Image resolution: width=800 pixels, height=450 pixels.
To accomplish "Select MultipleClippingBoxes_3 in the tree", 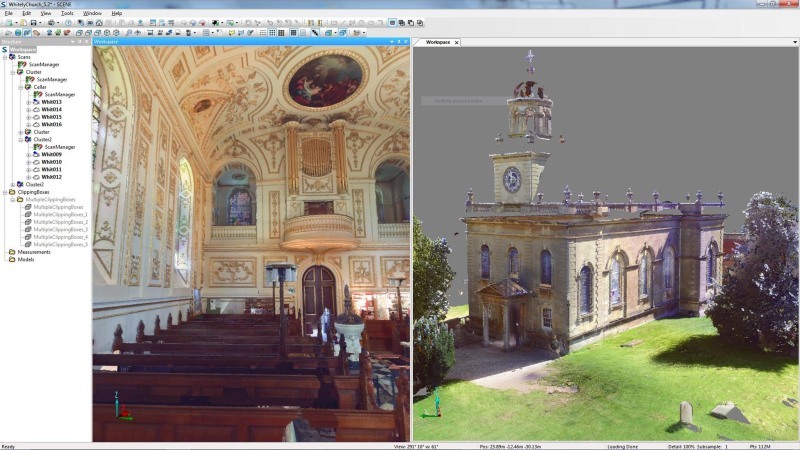I will click(x=60, y=230).
